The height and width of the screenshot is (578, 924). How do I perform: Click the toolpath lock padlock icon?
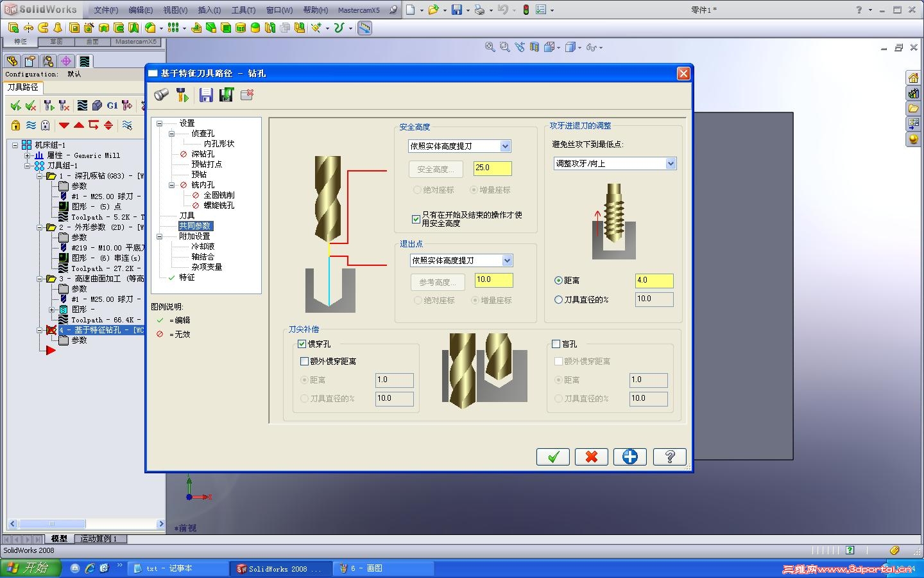(15, 125)
